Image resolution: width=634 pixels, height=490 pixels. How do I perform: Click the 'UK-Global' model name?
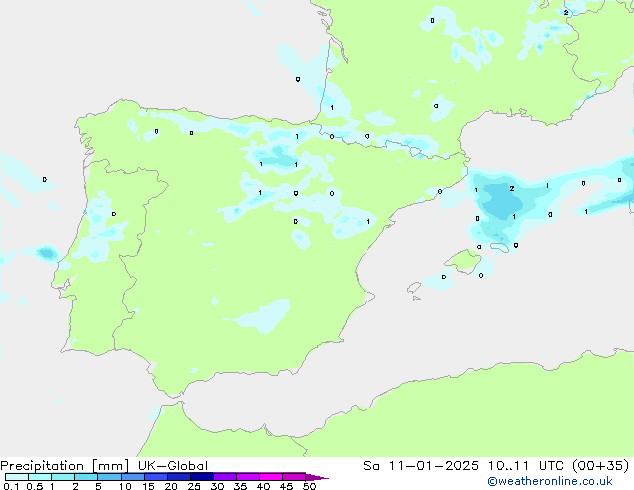173,466
